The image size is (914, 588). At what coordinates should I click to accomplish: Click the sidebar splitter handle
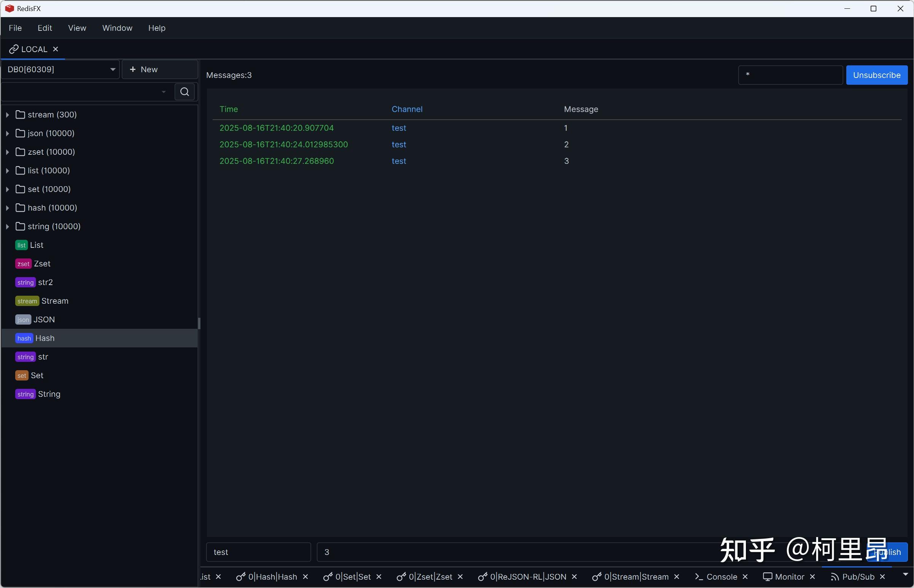(x=199, y=323)
